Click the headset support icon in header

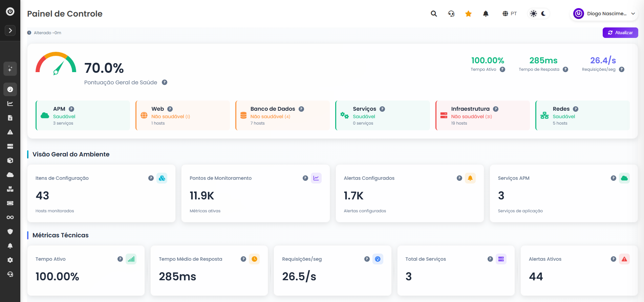451,14
